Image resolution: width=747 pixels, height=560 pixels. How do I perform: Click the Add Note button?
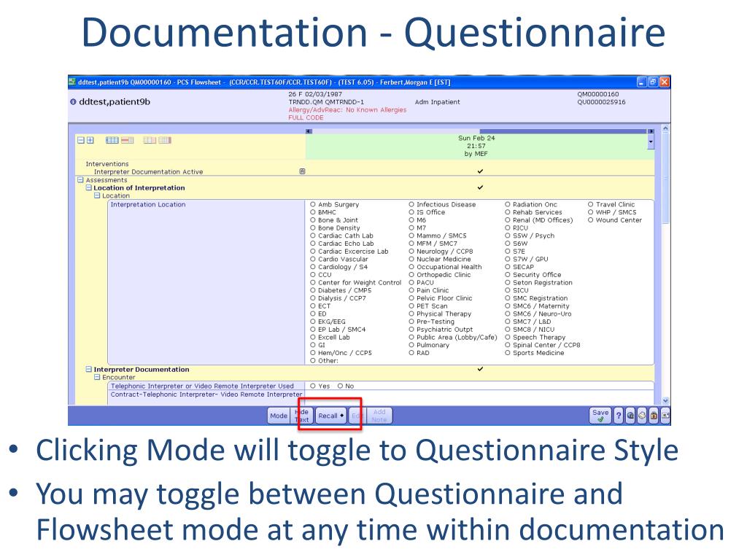coord(379,416)
